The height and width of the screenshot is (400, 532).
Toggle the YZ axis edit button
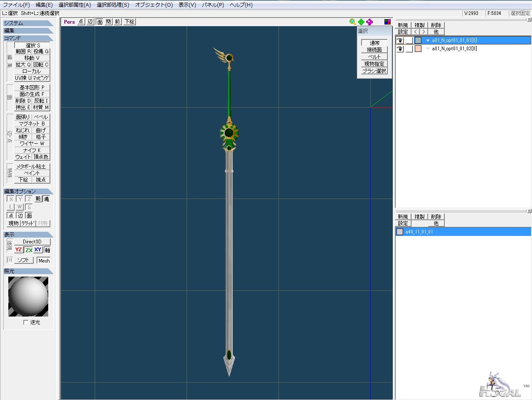pyautogui.click(x=18, y=250)
